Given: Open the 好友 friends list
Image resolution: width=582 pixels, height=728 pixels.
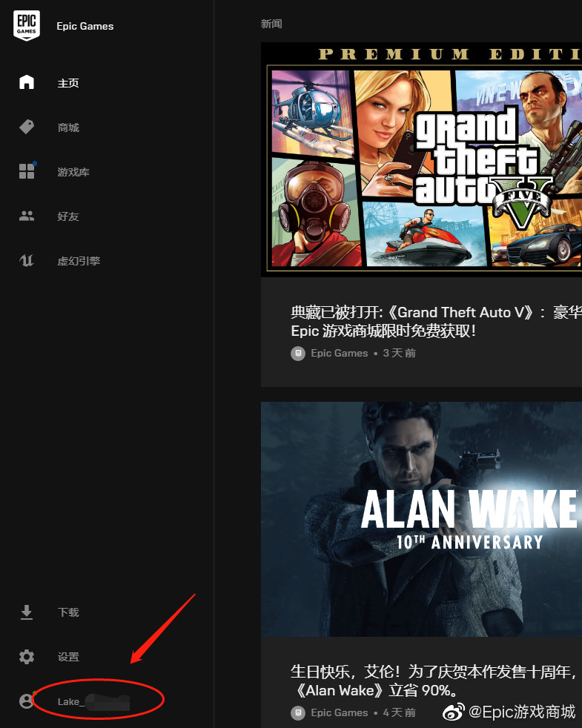Looking at the screenshot, I should click(x=68, y=216).
